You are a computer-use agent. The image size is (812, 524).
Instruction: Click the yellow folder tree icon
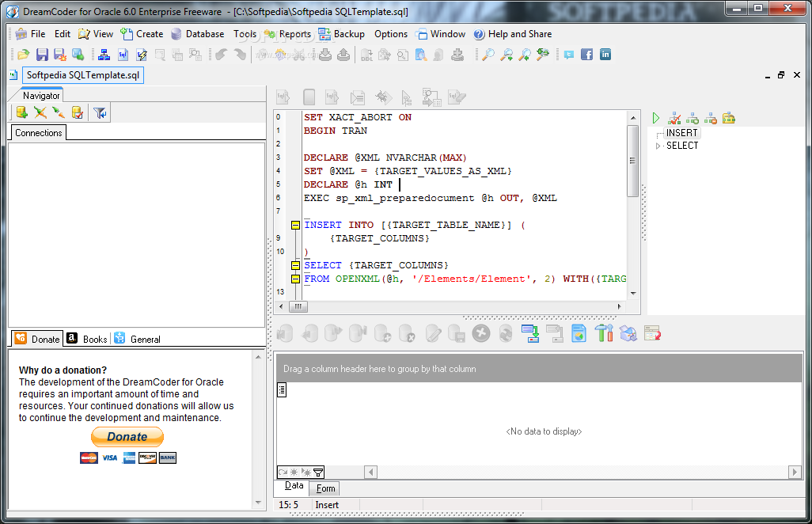click(x=729, y=118)
